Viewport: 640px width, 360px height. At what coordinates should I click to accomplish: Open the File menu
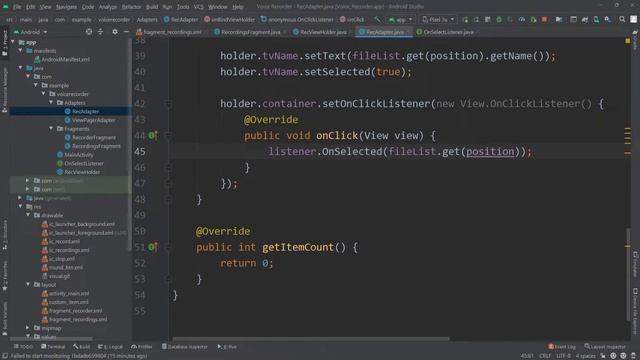click(17, 7)
